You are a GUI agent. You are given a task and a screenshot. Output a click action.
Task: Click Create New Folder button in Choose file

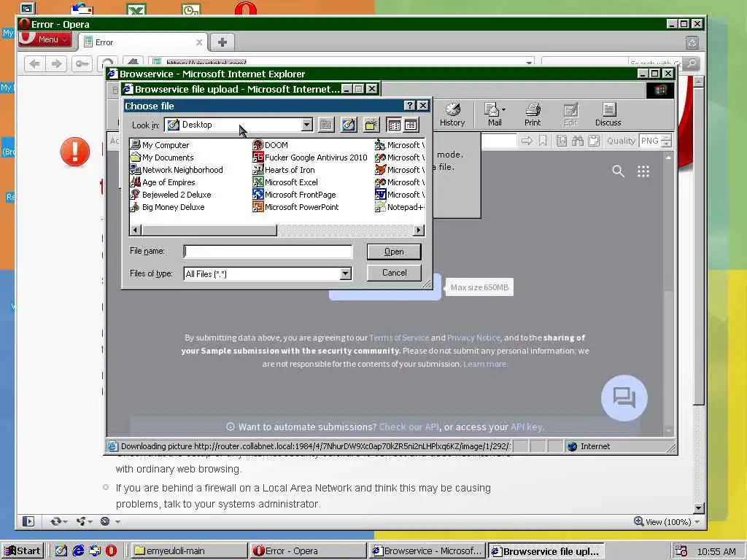coord(371,125)
